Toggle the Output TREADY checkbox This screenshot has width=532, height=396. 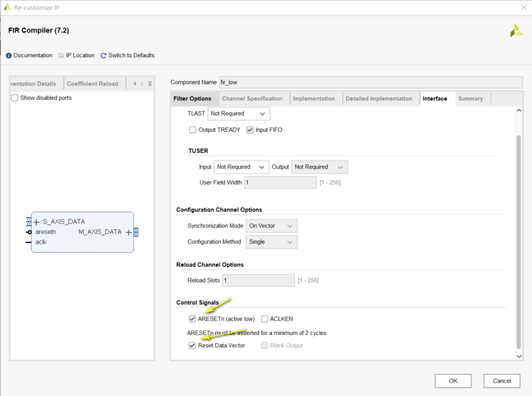coord(193,130)
